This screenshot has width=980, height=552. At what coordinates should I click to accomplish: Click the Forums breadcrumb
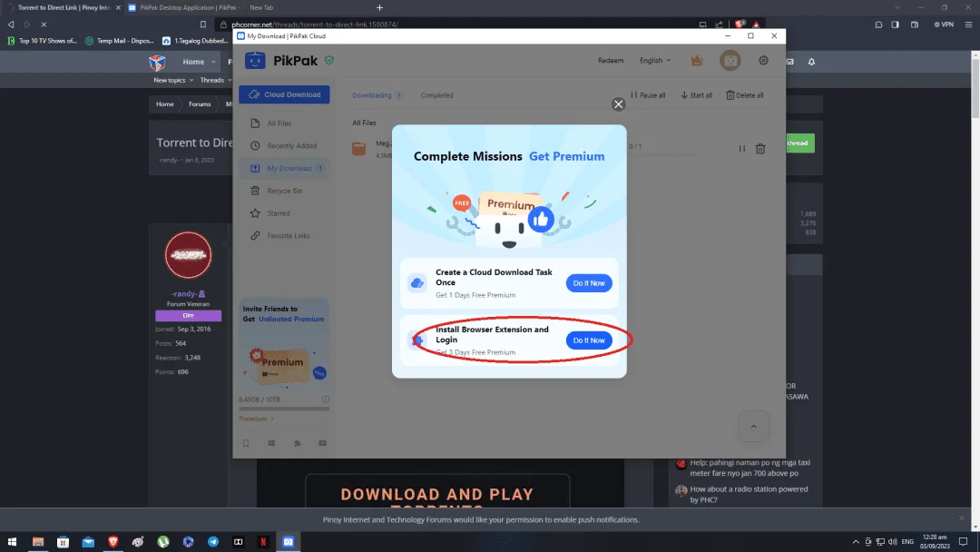200,104
